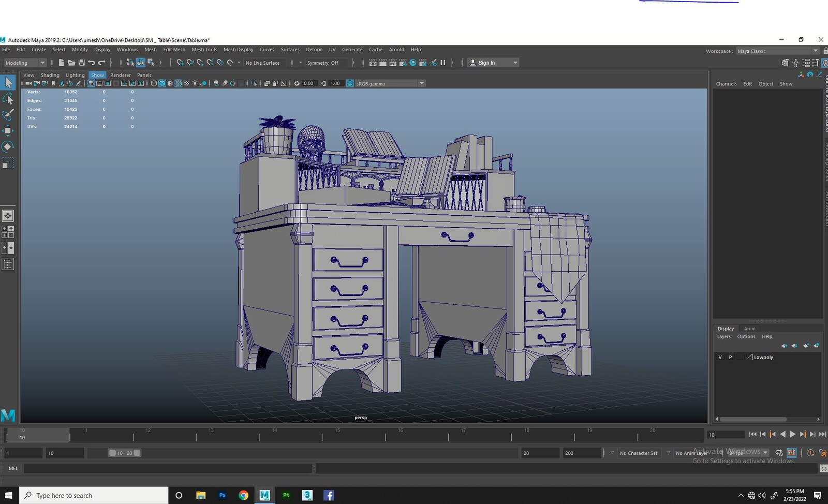Image resolution: width=828 pixels, height=504 pixels.
Task: Open the Arnold menu
Action: pos(396,50)
